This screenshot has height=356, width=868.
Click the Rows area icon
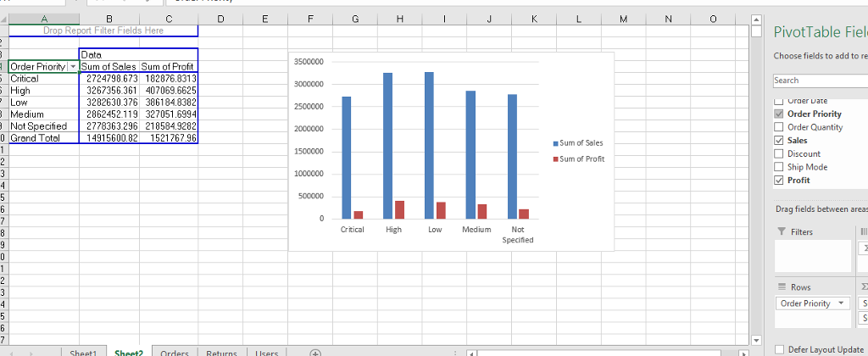pyautogui.click(x=782, y=286)
